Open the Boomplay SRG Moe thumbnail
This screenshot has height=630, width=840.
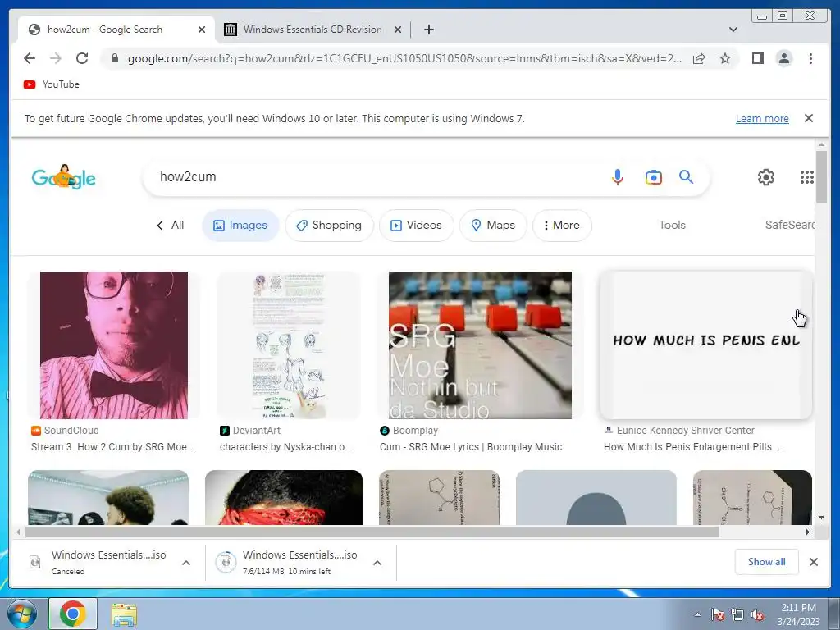pyautogui.click(x=480, y=345)
